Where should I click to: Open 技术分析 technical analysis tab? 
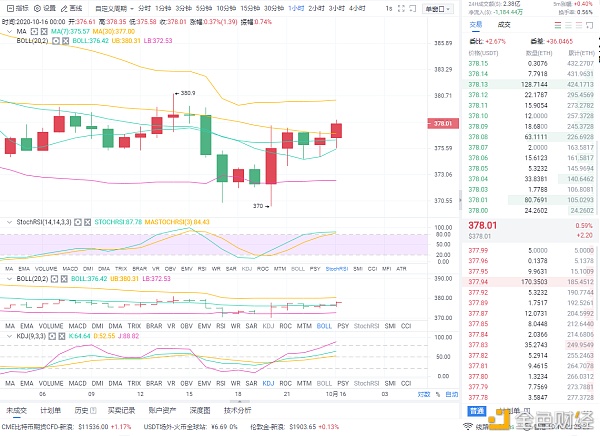[x=238, y=410]
